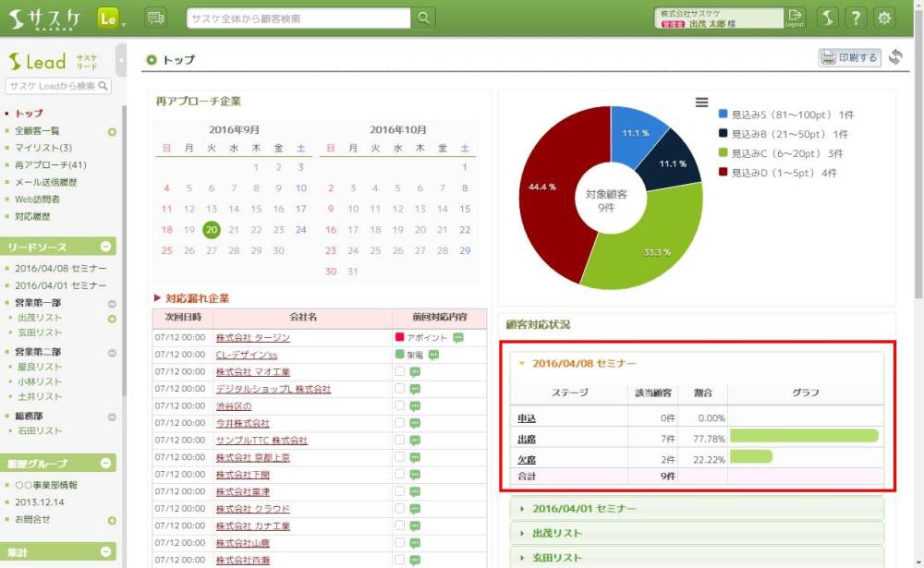This screenshot has height=568, width=924.
Task: Check the box for 今井株式会社 row
Action: (x=399, y=423)
